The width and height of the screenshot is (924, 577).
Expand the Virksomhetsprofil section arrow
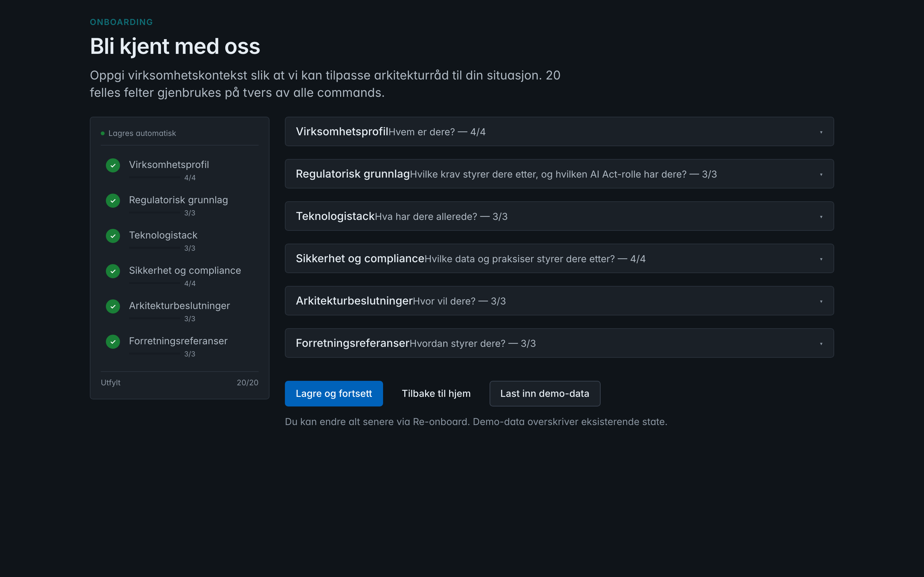821,132
